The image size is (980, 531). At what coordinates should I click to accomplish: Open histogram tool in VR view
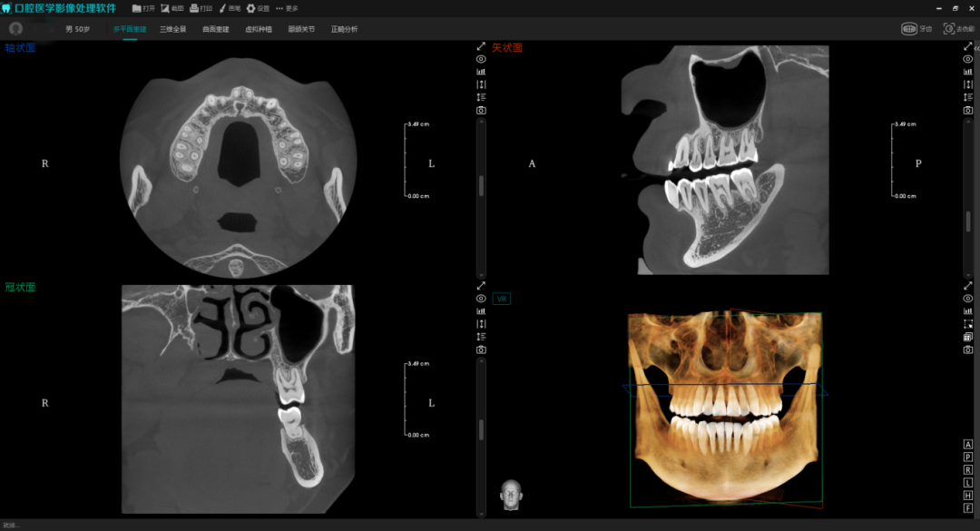[967, 311]
